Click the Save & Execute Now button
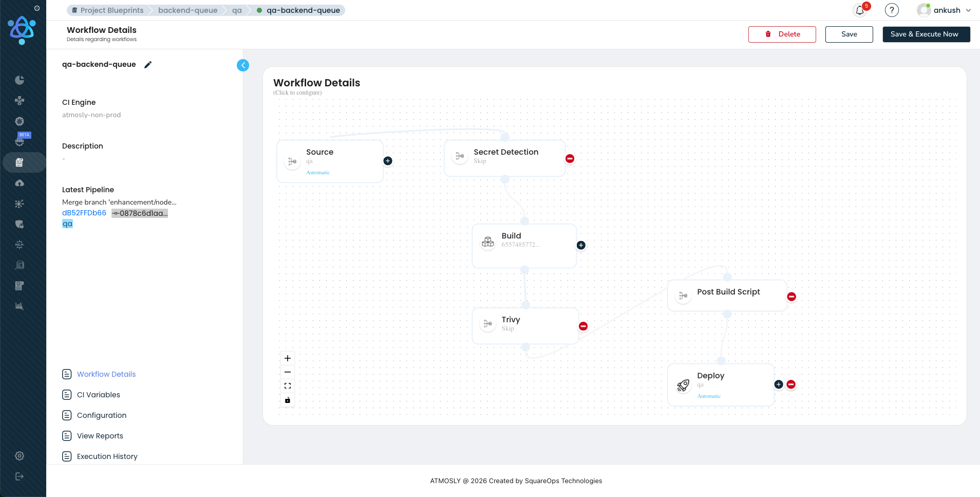Image resolution: width=980 pixels, height=497 pixels. pyautogui.click(x=926, y=34)
